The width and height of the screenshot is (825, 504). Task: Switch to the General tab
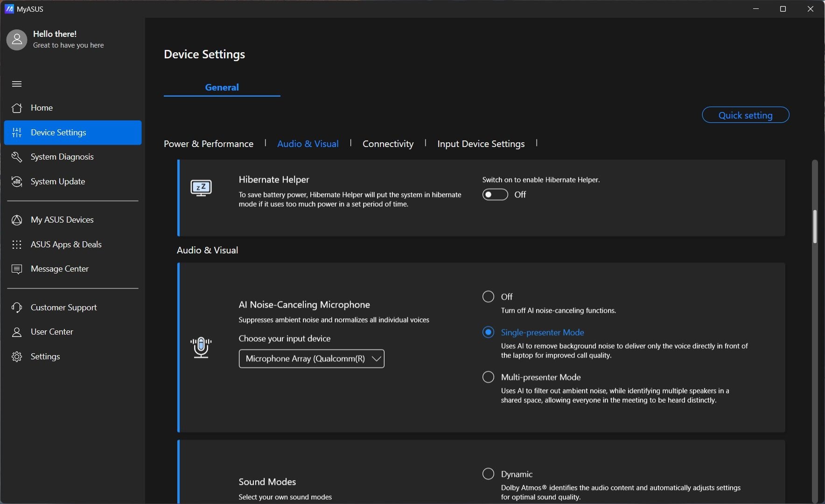[x=222, y=87]
